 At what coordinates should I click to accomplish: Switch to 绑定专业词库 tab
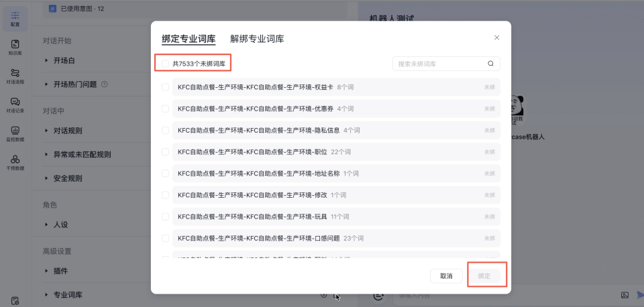point(189,39)
